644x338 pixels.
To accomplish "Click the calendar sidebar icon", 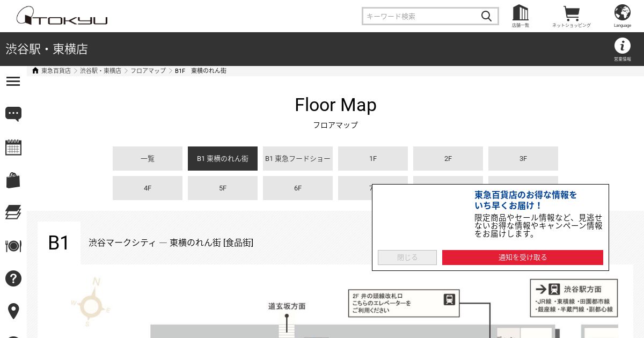I will point(13,147).
